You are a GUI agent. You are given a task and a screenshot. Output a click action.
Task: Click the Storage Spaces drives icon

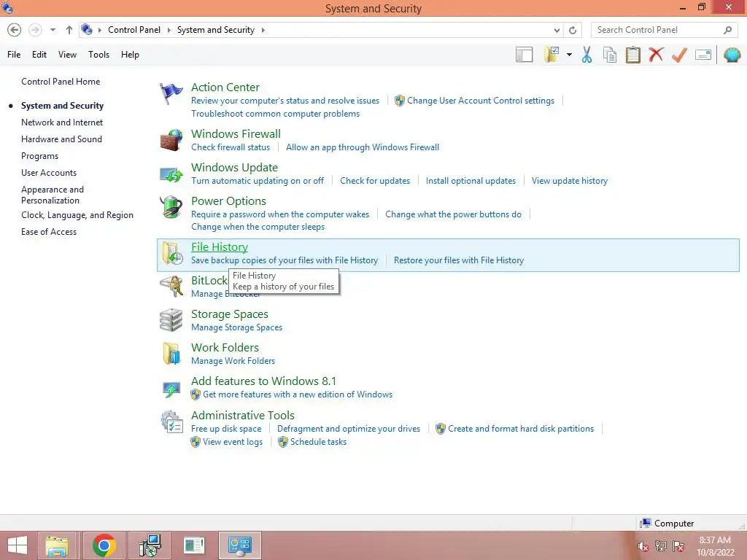[171, 320]
